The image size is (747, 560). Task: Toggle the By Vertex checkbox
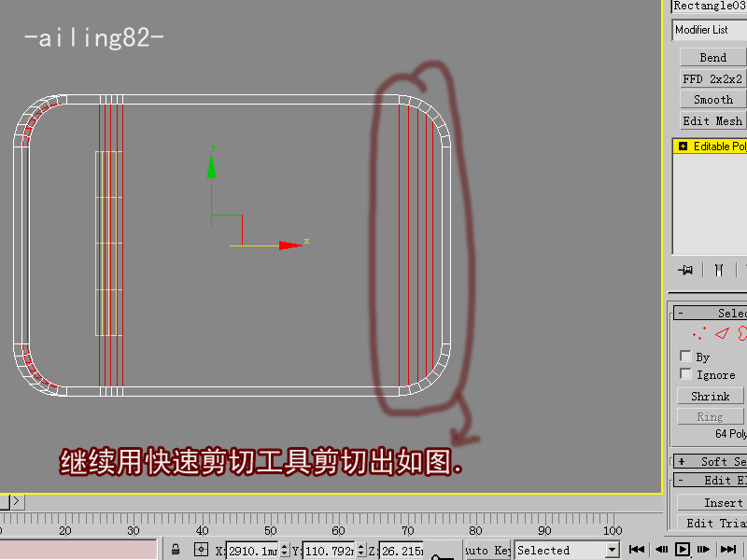click(685, 357)
